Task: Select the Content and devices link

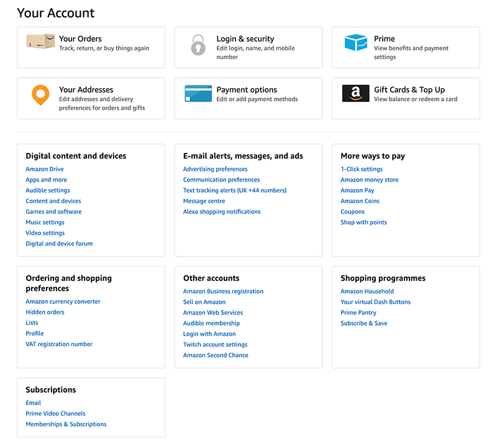Action: point(53,201)
